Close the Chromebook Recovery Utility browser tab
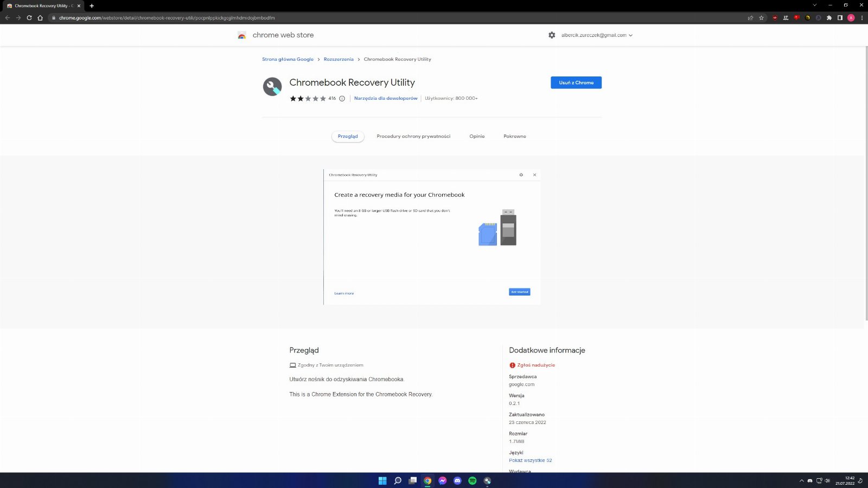Image resolution: width=868 pixels, height=488 pixels. [79, 6]
